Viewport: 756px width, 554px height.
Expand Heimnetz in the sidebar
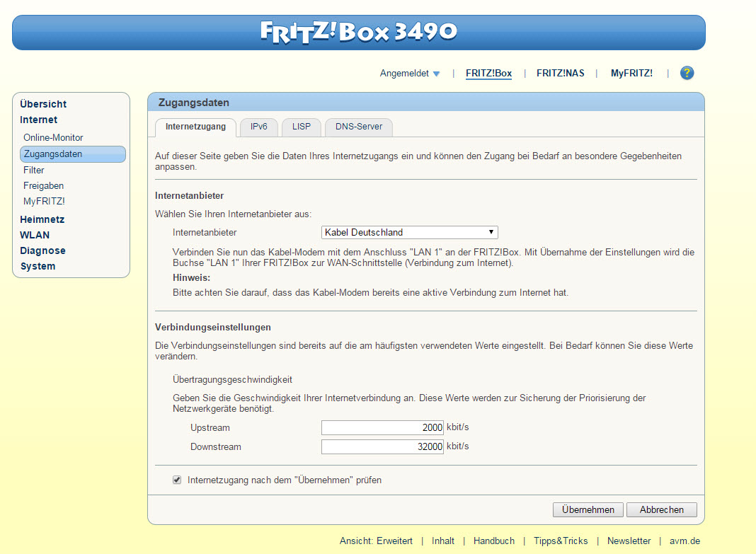click(42, 219)
